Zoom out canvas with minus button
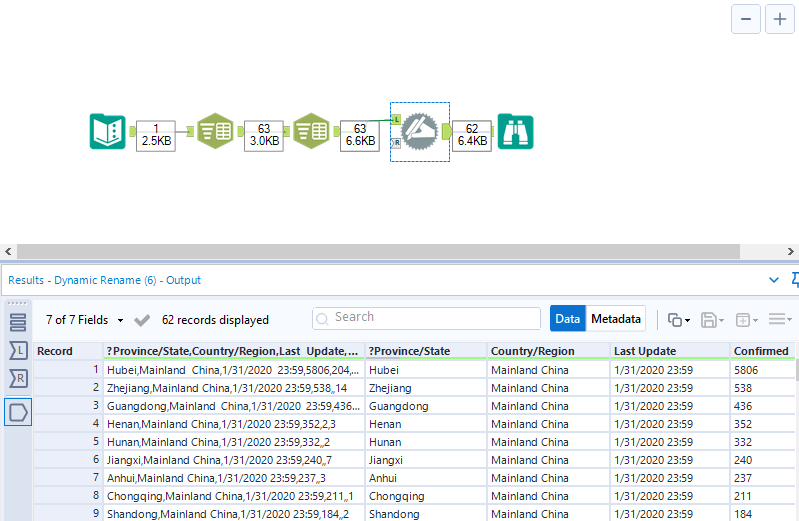 pos(746,19)
